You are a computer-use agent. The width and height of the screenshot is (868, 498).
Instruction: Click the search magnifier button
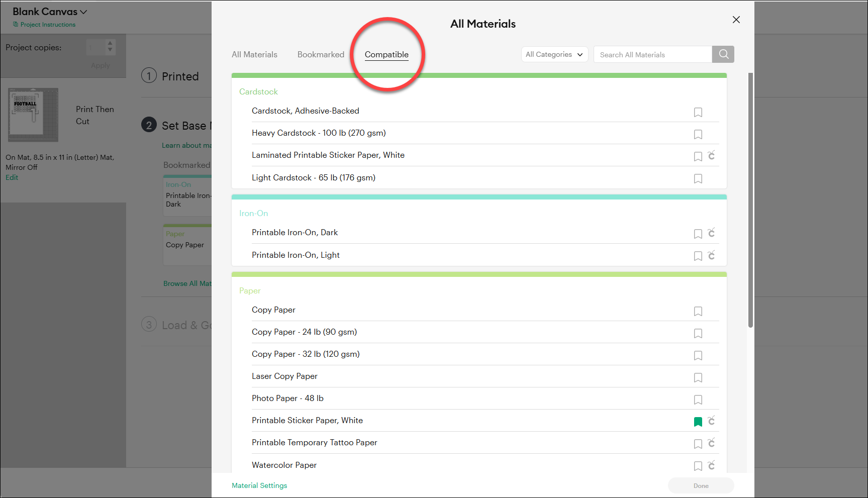click(x=723, y=54)
